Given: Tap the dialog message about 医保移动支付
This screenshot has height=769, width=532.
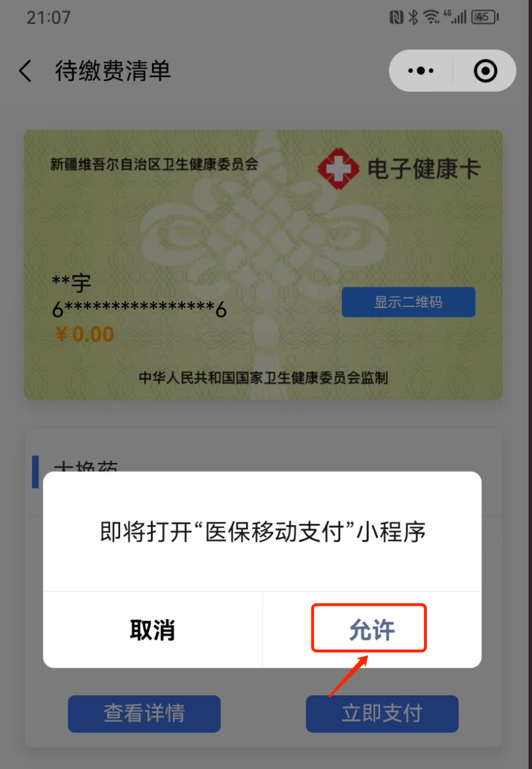Looking at the screenshot, I should coord(263,532).
